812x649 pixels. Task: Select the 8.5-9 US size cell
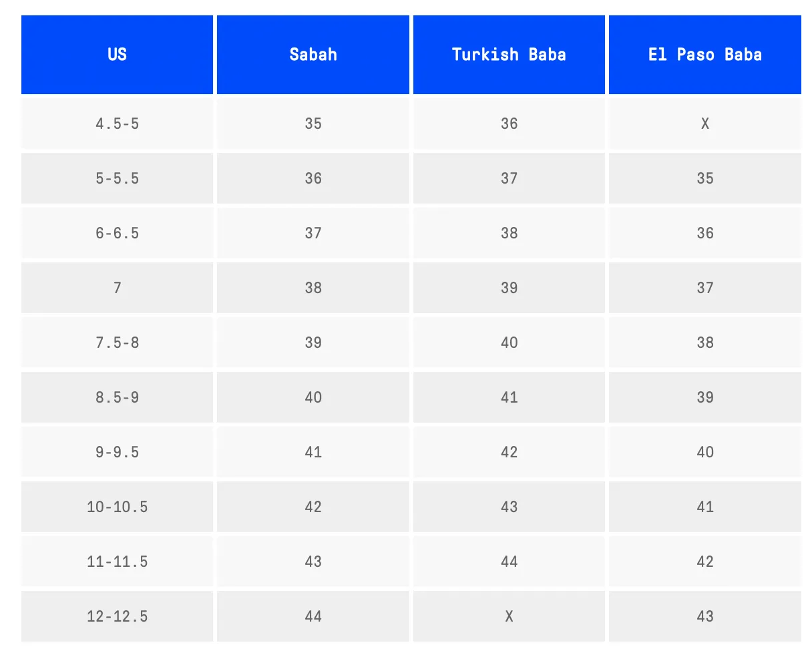coord(117,397)
